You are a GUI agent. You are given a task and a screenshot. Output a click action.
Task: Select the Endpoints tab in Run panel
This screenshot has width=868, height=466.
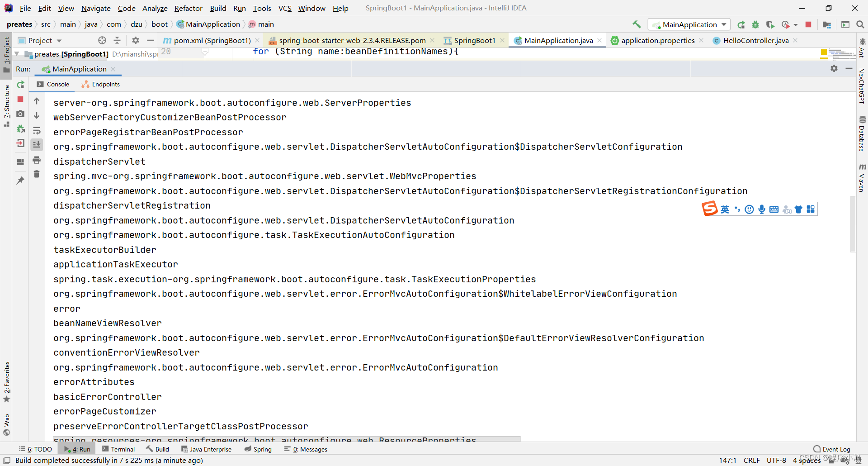(101, 84)
